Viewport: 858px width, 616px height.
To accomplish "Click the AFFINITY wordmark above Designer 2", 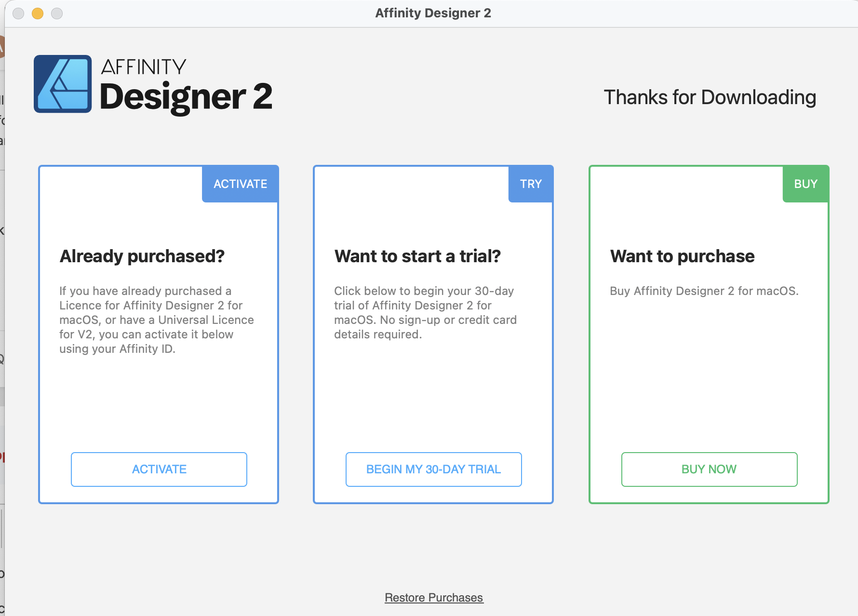I will click(144, 67).
